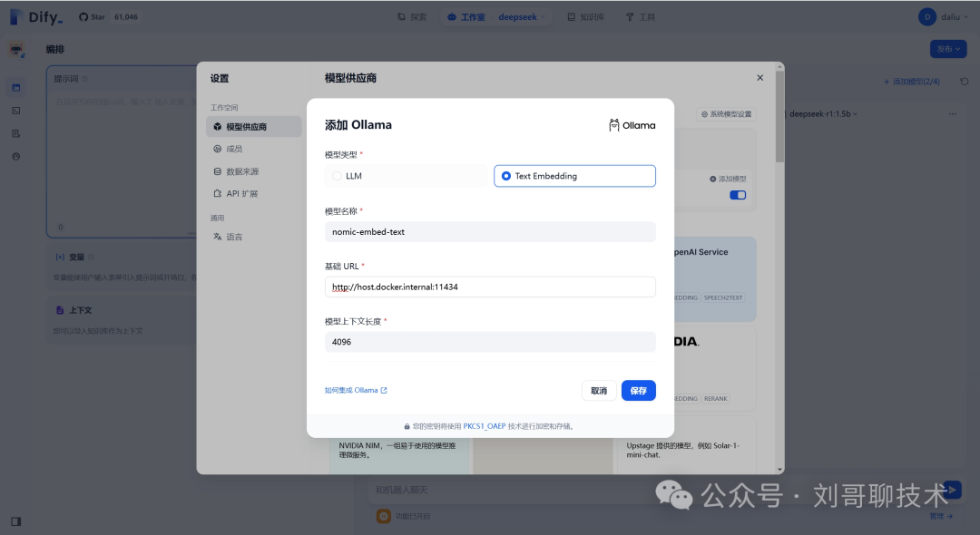Select the Text Embedding model type
Image resolution: width=980 pixels, height=535 pixels.
click(574, 176)
